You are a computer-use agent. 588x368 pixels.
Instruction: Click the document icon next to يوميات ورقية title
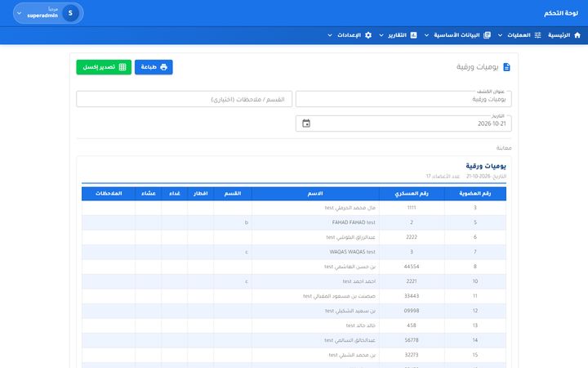pyautogui.click(x=506, y=67)
